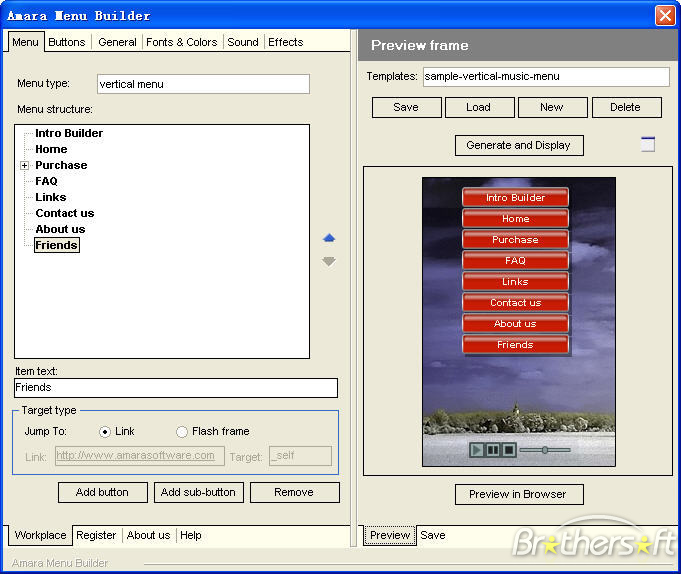The height and width of the screenshot is (574, 681).
Task: Click Generate and Display
Action: click(x=518, y=145)
